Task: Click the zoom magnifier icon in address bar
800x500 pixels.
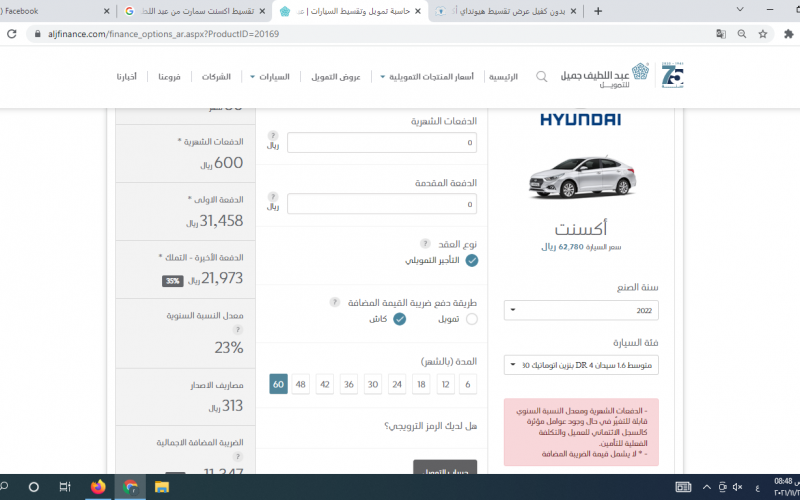Action: pyautogui.click(x=742, y=34)
